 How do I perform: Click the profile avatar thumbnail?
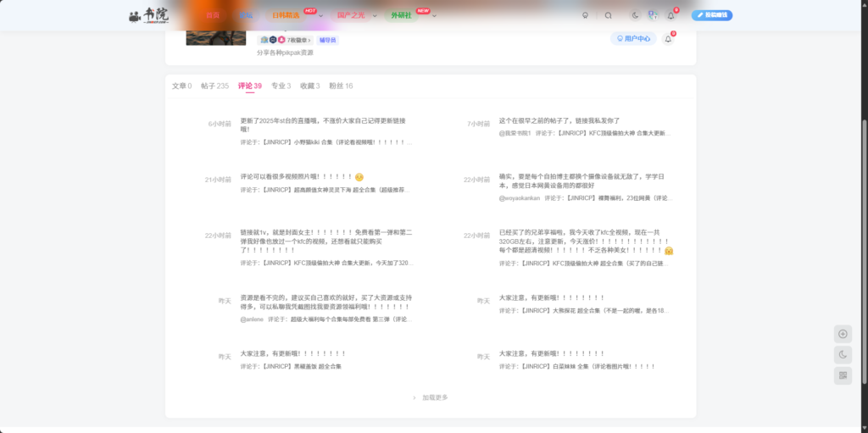(x=216, y=37)
